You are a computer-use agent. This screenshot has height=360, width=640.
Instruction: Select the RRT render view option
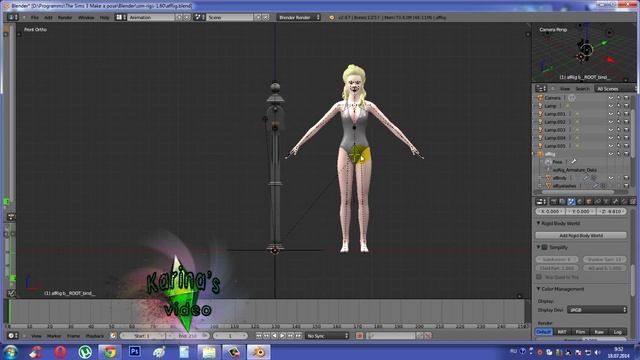click(562, 332)
